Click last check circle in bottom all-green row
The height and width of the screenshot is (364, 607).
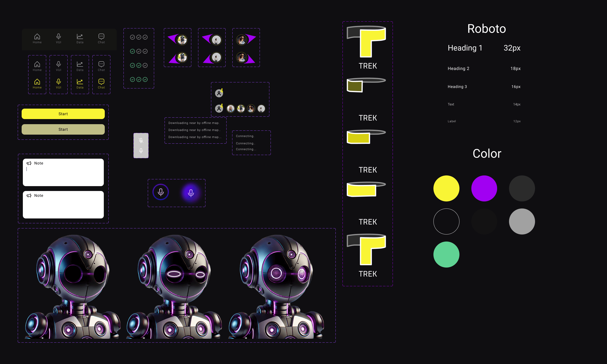pyautogui.click(x=145, y=79)
